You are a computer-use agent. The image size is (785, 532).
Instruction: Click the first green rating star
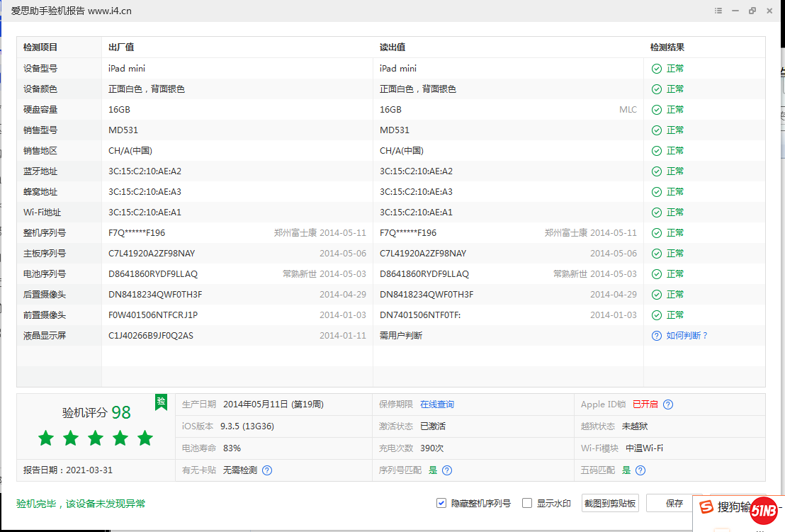46,438
